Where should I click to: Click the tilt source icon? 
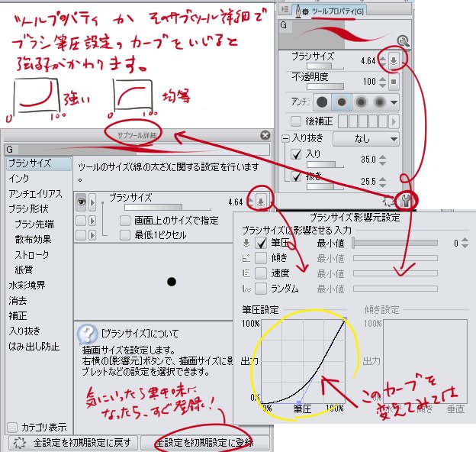point(246,258)
